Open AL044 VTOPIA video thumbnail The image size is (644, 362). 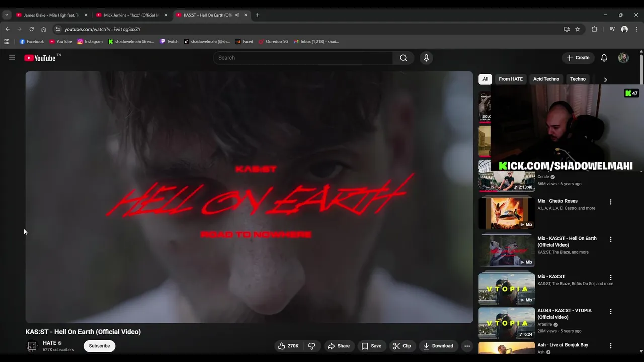[507, 322]
